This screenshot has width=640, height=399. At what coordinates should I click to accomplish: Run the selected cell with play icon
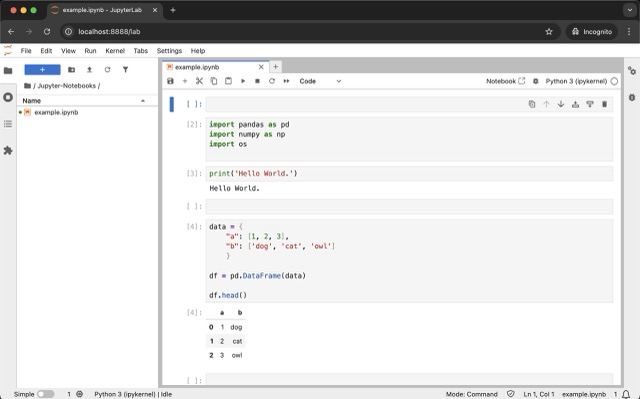coord(243,81)
